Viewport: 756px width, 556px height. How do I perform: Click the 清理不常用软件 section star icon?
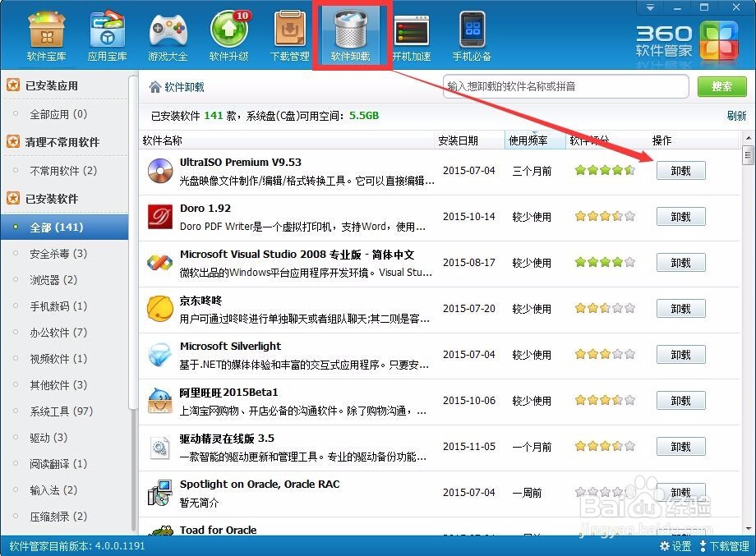tap(13, 141)
